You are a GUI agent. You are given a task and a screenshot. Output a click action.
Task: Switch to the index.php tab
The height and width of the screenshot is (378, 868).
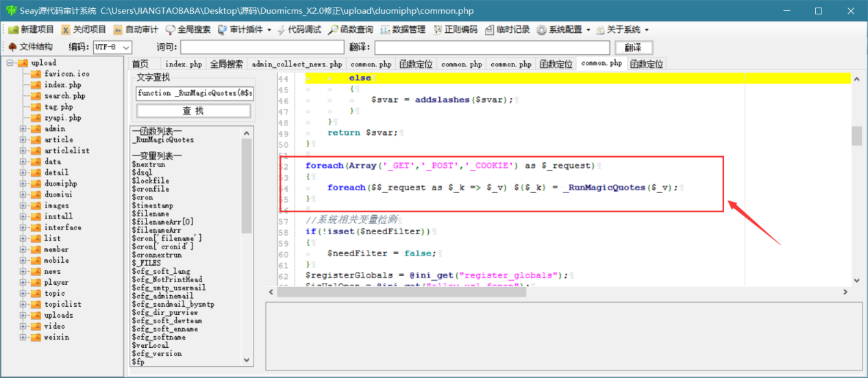click(184, 64)
